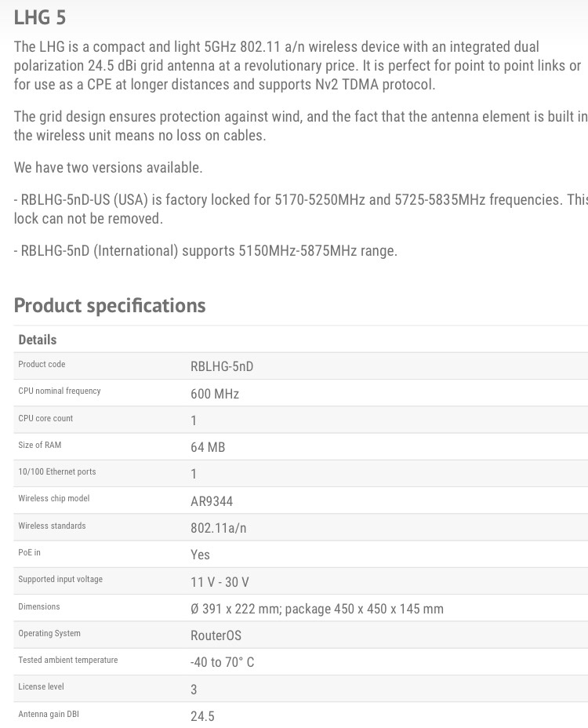Image resolution: width=588 pixels, height=728 pixels.
Task: Click the Wireless standards label
Action: [52, 526]
